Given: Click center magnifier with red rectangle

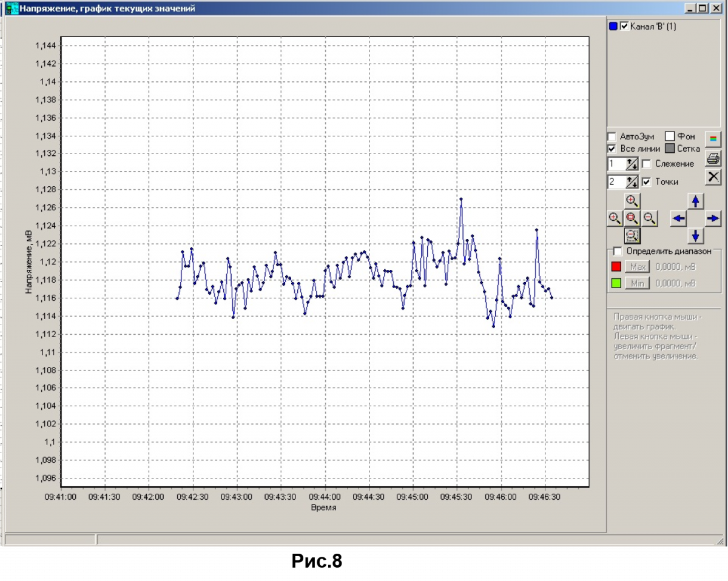Looking at the screenshot, I should pos(632,218).
